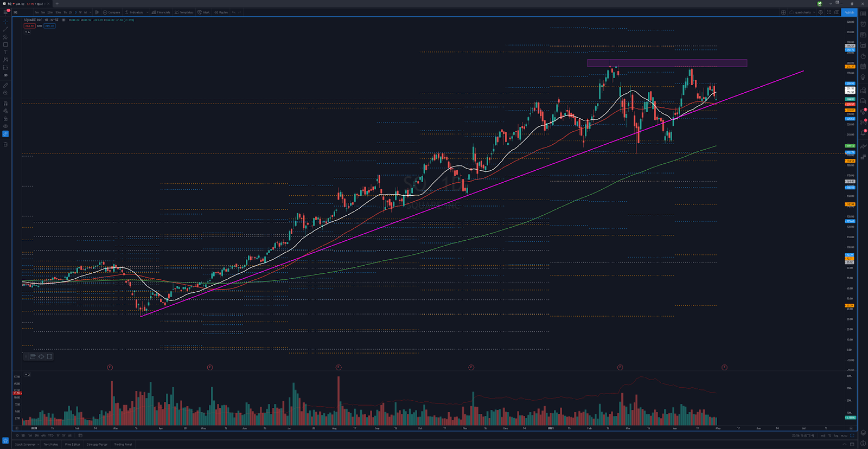Open the Trading Panel tab
Viewport: 868px width, 449px height.
[123, 445]
